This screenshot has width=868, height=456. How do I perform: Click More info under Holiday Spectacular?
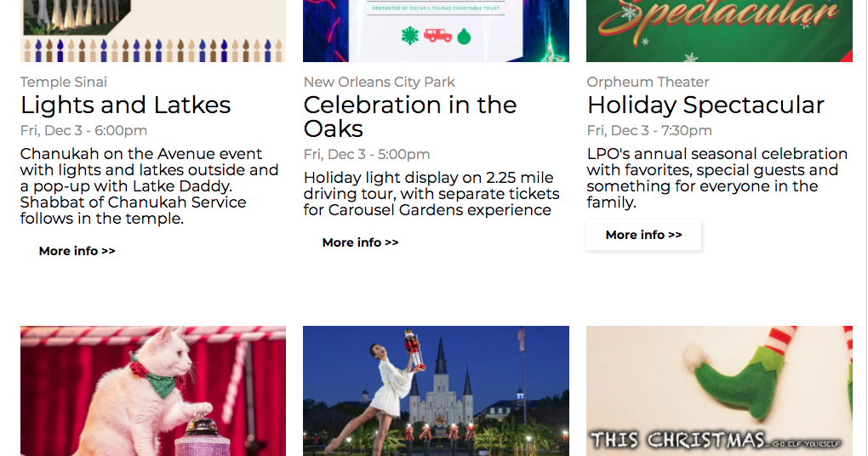pyautogui.click(x=643, y=235)
